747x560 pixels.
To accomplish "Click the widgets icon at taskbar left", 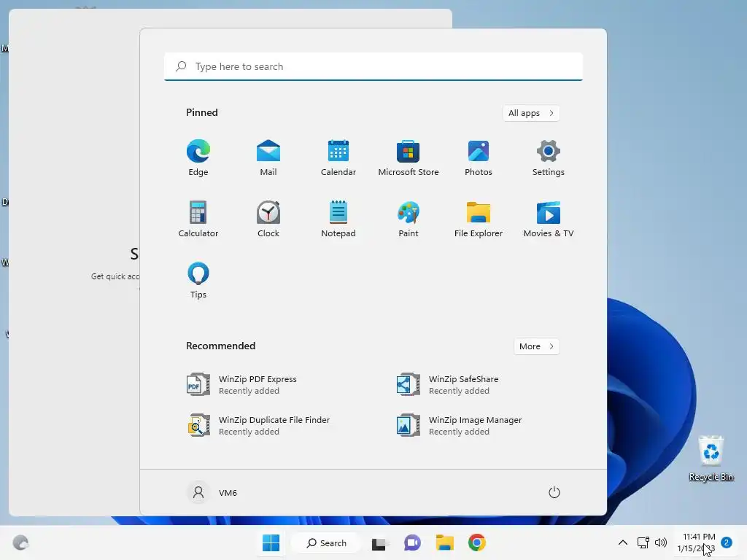I will click(20, 542).
